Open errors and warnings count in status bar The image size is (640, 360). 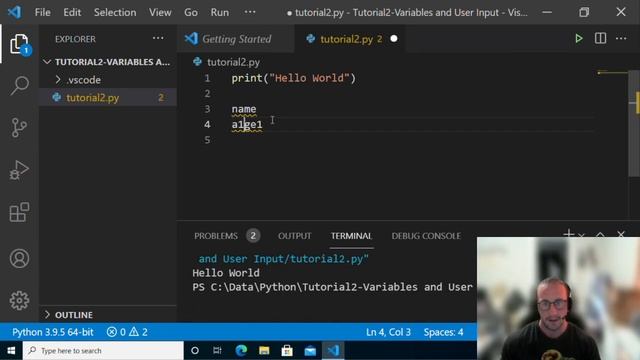pyautogui.click(x=127, y=332)
